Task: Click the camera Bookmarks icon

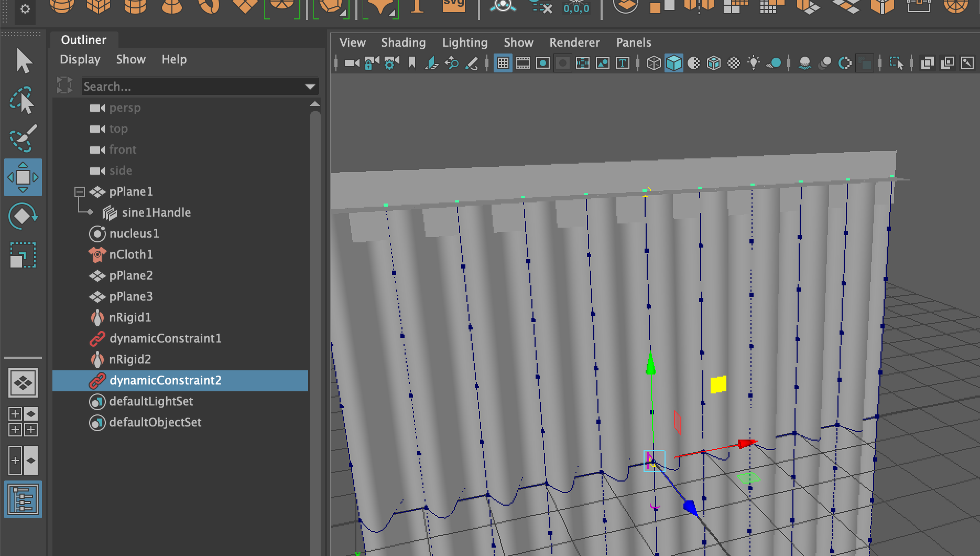Action: 412,63
